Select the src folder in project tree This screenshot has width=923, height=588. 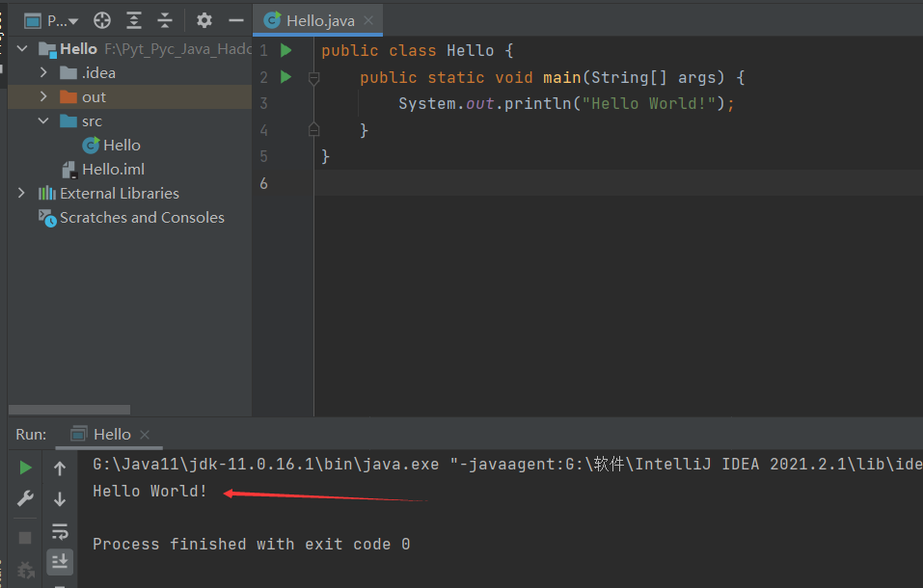tap(129, 121)
